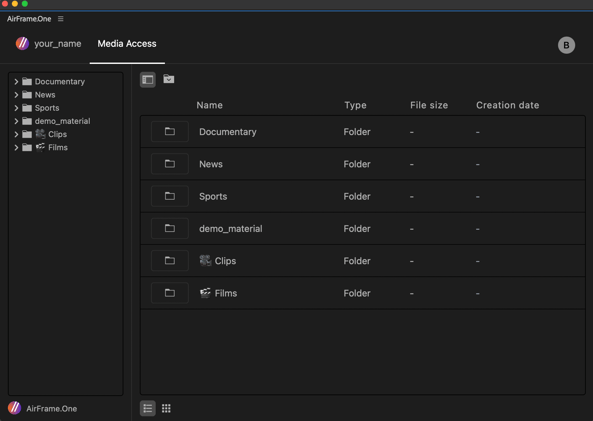
Task: Select Films name in the file list
Action: [x=226, y=293]
